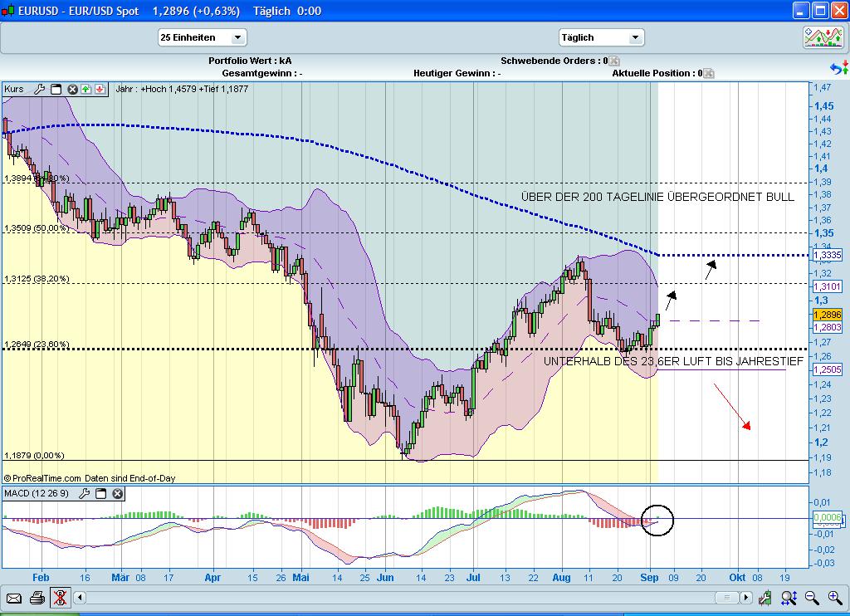This screenshot has height=616, width=850.
Task: Click the red down arrow on Kurs panel
Action: coord(100,89)
